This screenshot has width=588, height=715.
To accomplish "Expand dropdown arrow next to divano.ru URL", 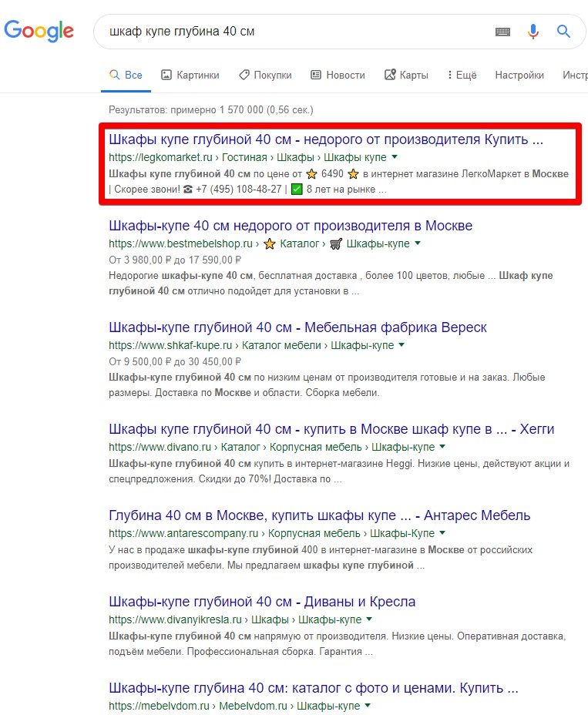I will coord(442,446).
